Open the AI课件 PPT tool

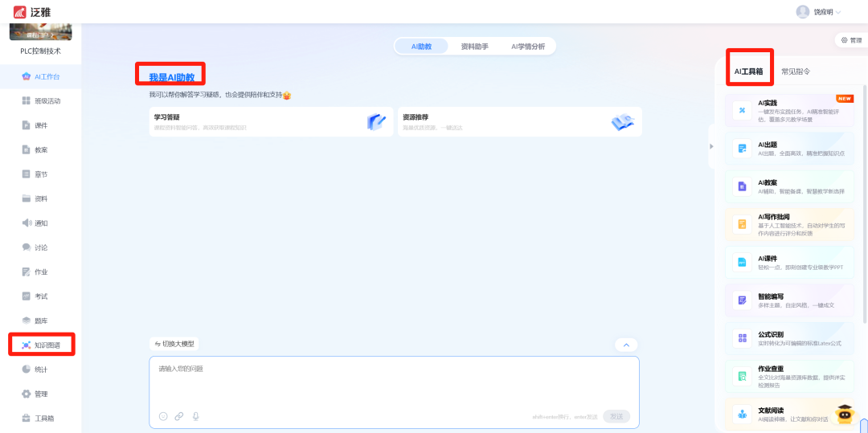pos(742,263)
